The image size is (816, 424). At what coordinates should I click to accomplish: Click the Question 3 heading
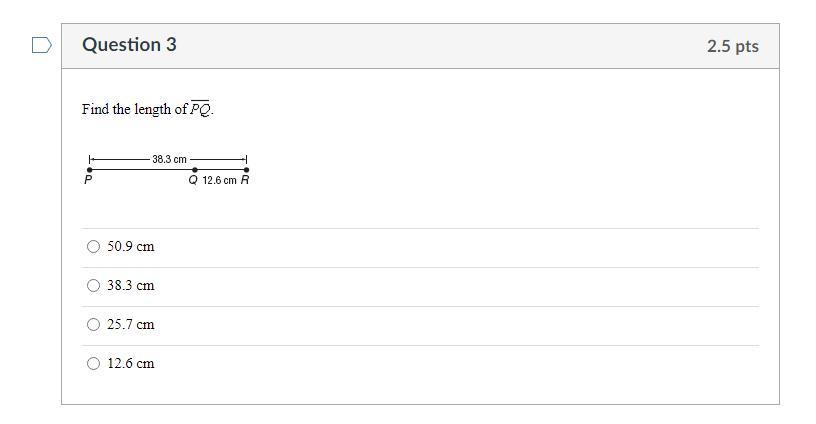pos(129,45)
